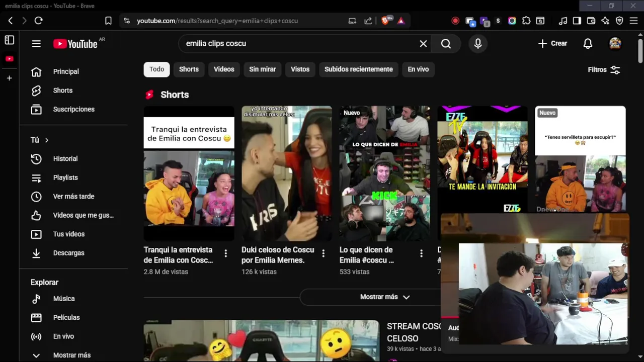Select the Shorts filter chip
Screen dimensions: 644x362
coord(189,69)
